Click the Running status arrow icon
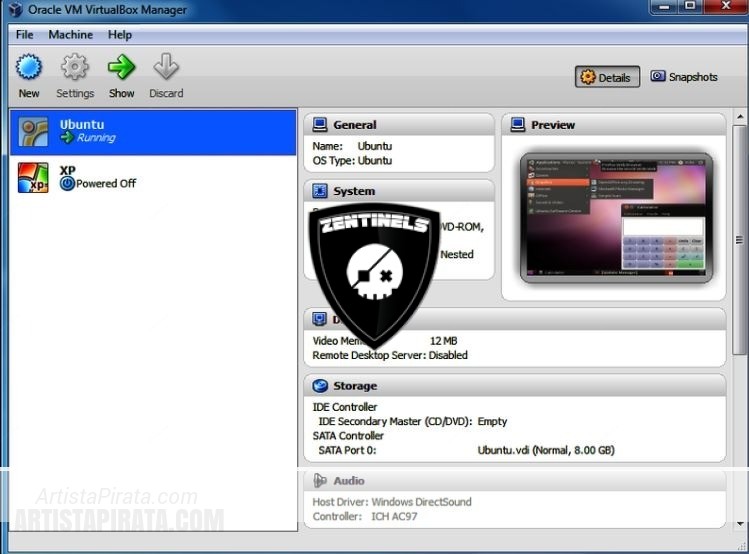The width and height of the screenshot is (749, 554). pos(67,138)
